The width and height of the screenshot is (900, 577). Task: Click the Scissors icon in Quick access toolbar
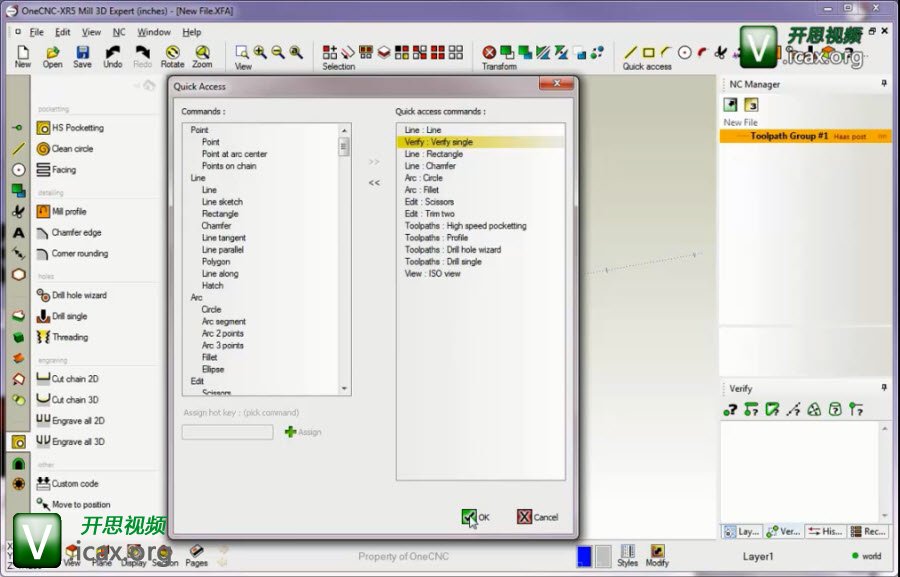tap(720, 52)
